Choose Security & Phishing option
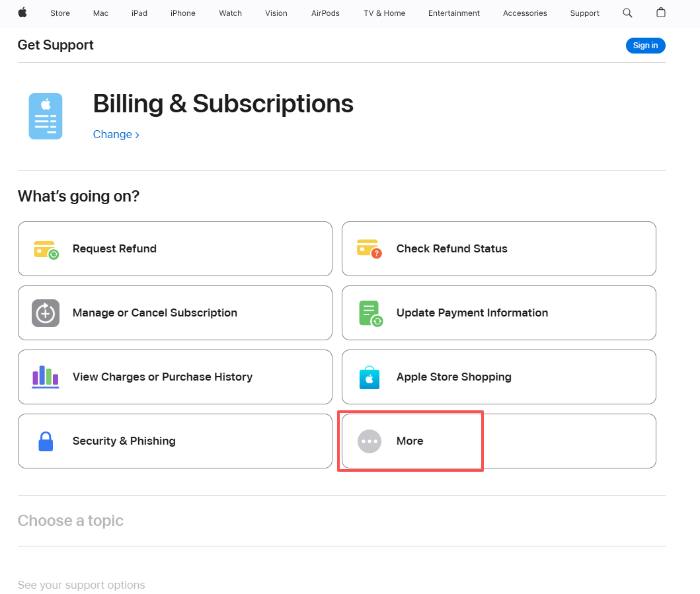The image size is (700, 594). tap(175, 441)
